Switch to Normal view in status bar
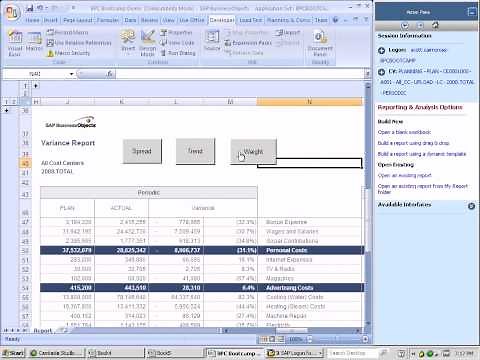Image resolution: width=480 pixels, height=360 pixels. coord(263,339)
